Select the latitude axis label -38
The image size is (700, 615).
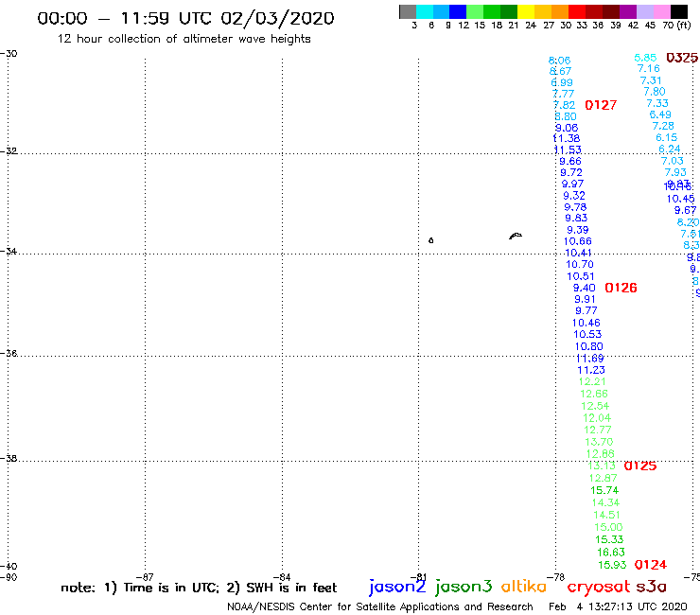coord(9,459)
